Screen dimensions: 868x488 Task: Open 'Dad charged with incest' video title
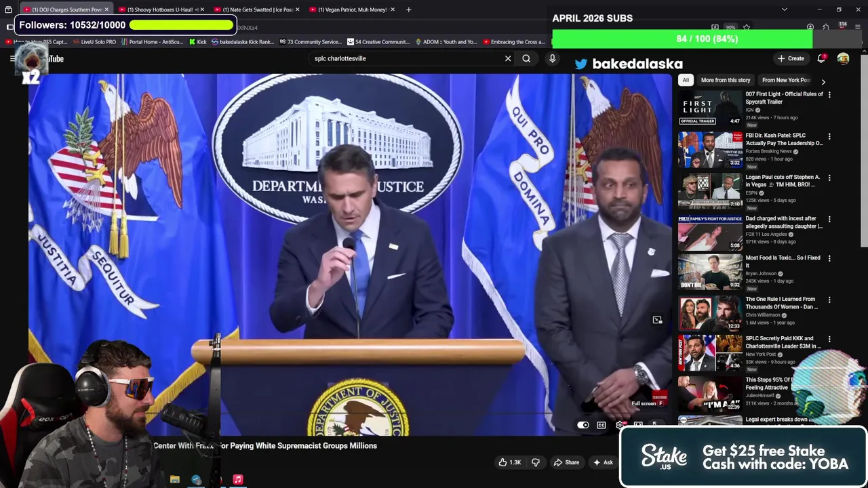(784, 222)
